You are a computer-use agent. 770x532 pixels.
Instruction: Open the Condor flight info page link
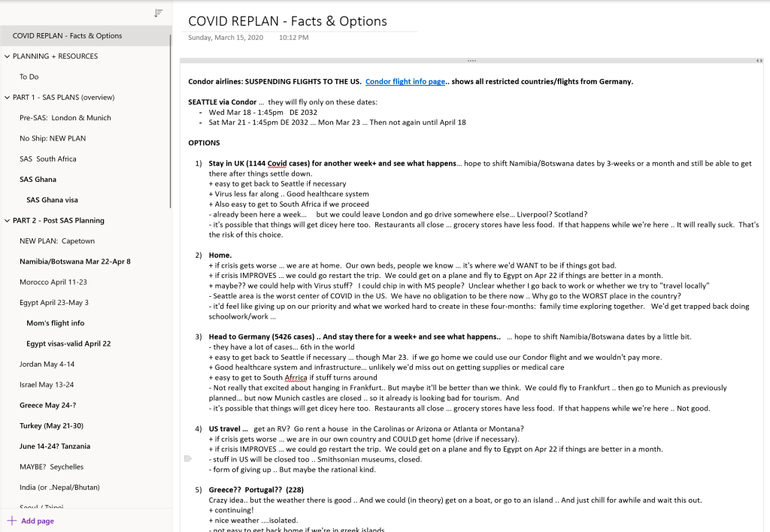click(x=405, y=82)
